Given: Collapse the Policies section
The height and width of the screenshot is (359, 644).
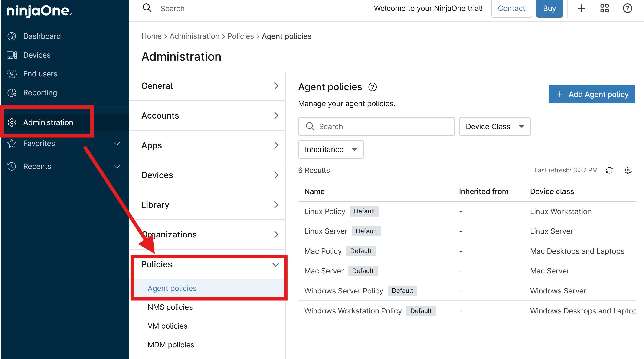Looking at the screenshot, I should tap(207, 264).
